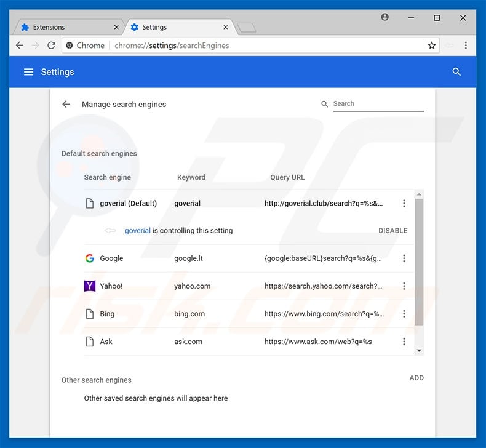Click the Google logo icon
Image resolution: width=486 pixels, height=448 pixels.
point(90,258)
